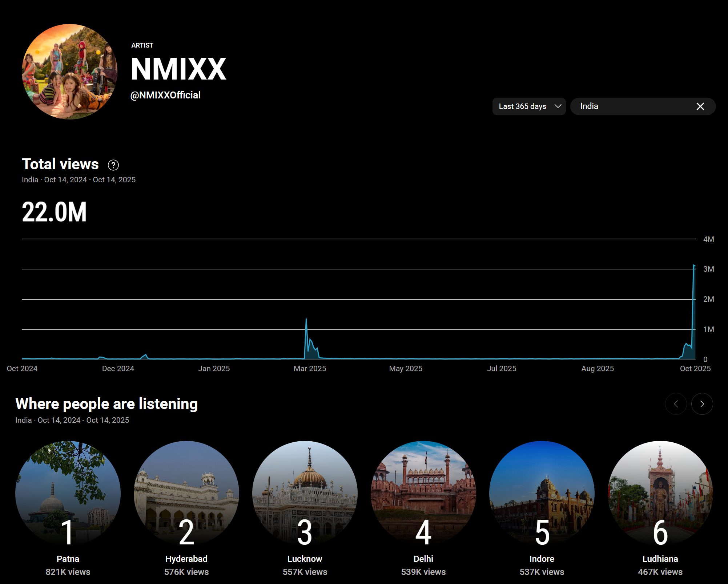Click the @NMIXXOfficial channel handle
This screenshot has width=728, height=584.
point(165,95)
